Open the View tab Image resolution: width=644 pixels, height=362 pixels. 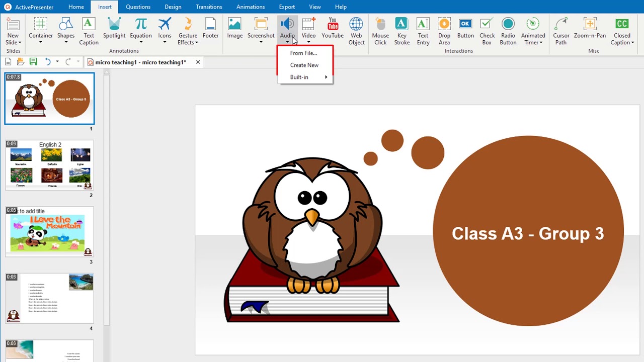pos(315,7)
